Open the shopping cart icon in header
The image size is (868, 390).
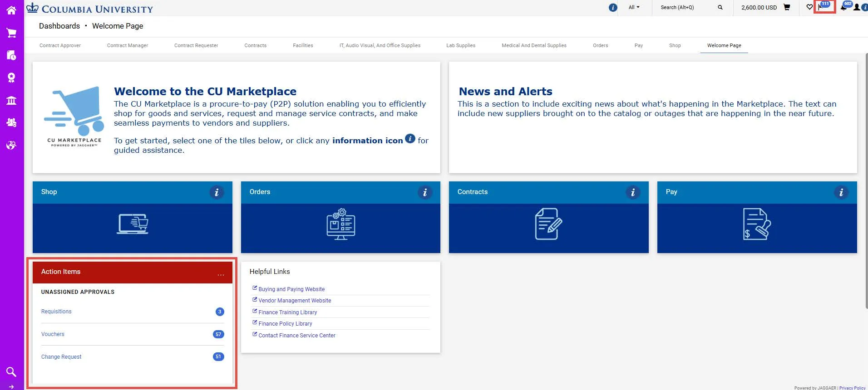787,7
